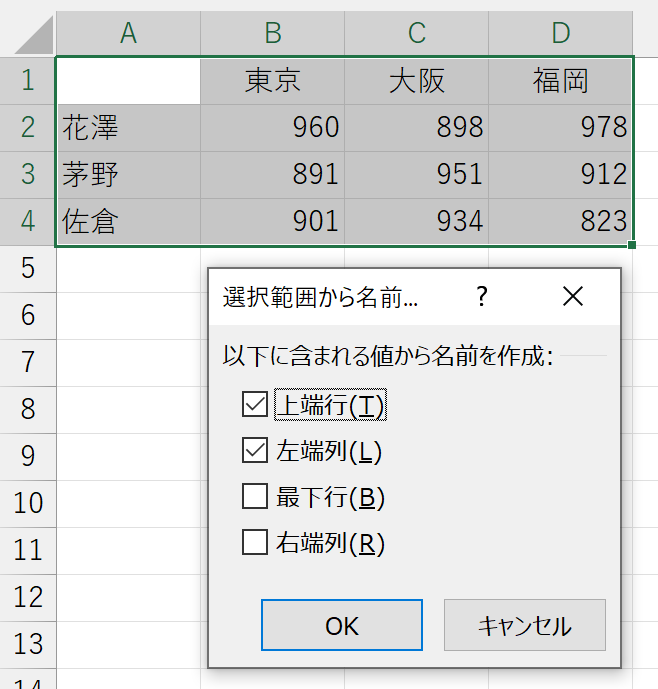Select row 1 header
The image size is (658, 689).
[x=27, y=80]
